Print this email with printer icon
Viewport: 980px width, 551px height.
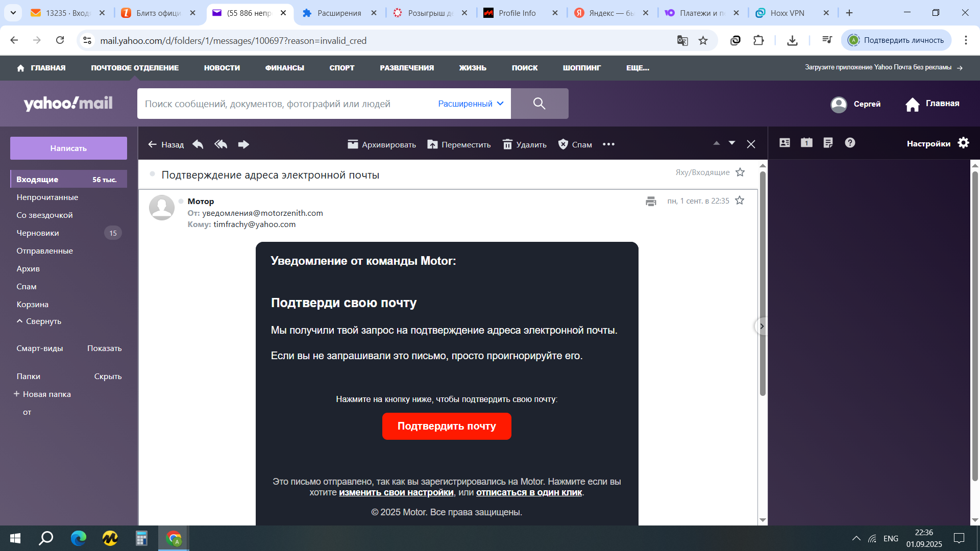point(651,201)
